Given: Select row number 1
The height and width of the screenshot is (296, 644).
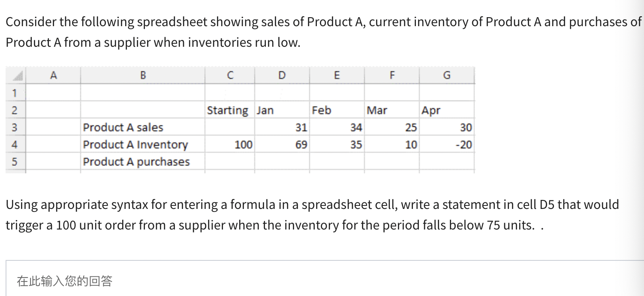Looking at the screenshot, I should pyautogui.click(x=15, y=92).
